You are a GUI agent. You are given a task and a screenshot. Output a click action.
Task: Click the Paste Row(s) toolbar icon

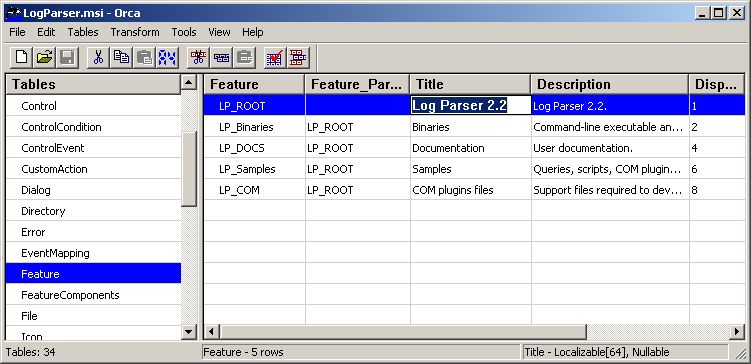(245, 58)
